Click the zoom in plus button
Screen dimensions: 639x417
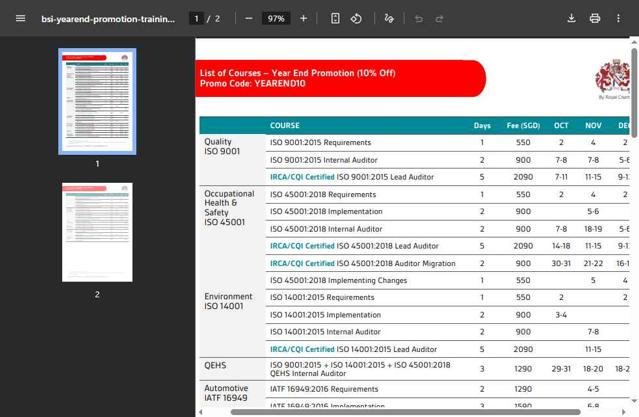(x=303, y=18)
